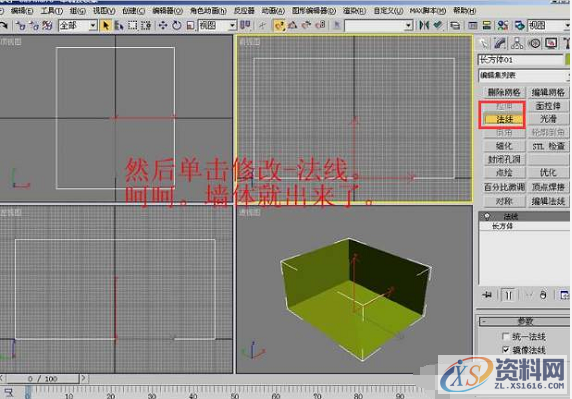Toggle Show End Result icon
Screen dimensions: 572x399
(x=509, y=295)
